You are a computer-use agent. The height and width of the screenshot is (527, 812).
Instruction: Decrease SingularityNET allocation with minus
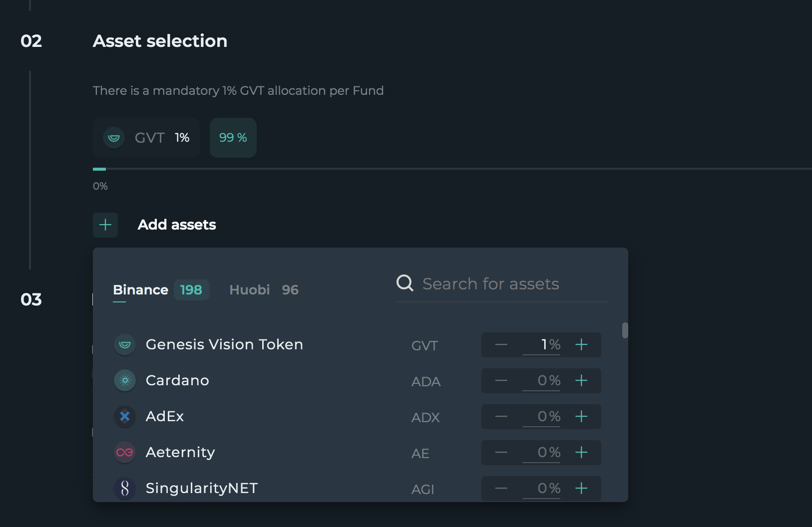501,489
